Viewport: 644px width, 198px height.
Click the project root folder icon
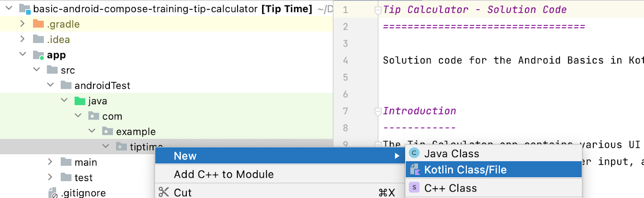coord(25,9)
